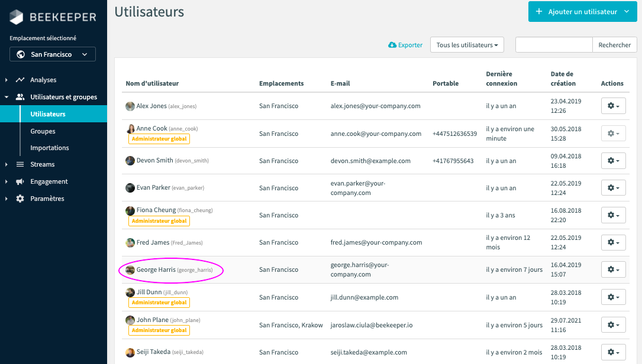642x364 pixels.
Task: Open the Analyses sidebar section
Action: (x=43, y=80)
